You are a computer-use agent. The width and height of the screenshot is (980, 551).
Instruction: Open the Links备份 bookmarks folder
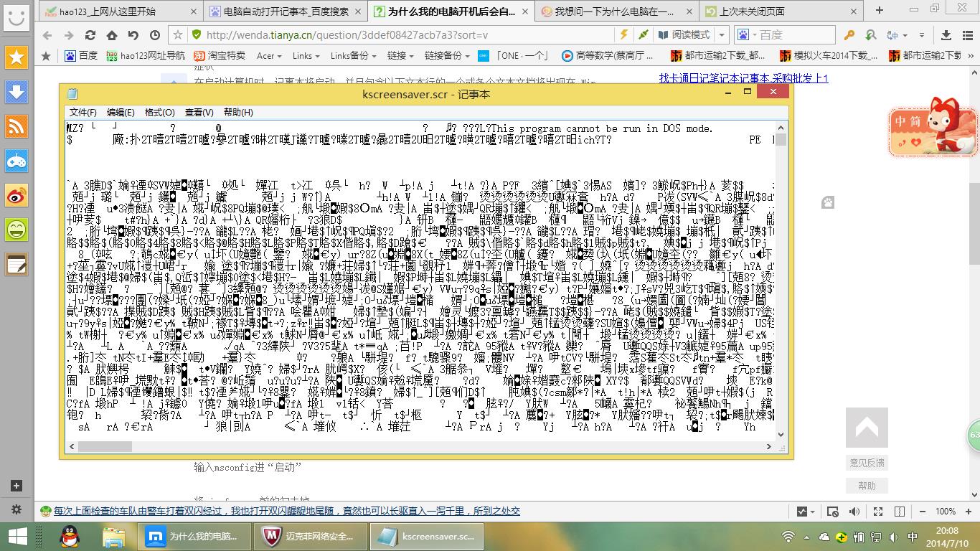354,55
